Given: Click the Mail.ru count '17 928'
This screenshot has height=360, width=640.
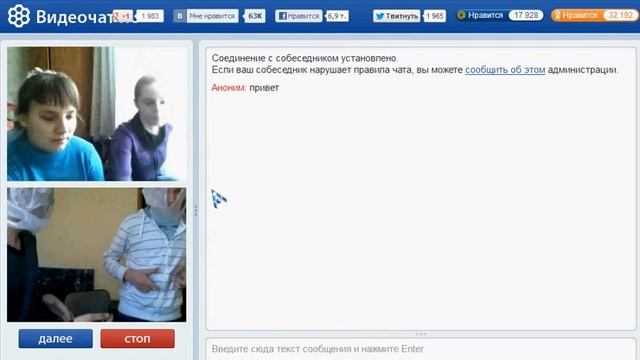Looking at the screenshot, I should point(526,16).
